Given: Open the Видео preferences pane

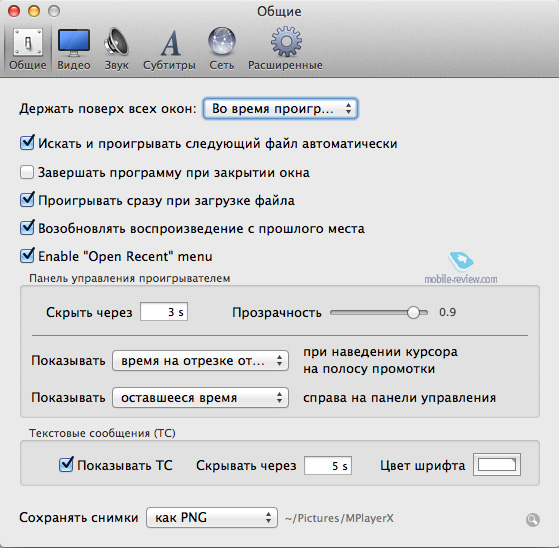Looking at the screenshot, I should tap(74, 49).
